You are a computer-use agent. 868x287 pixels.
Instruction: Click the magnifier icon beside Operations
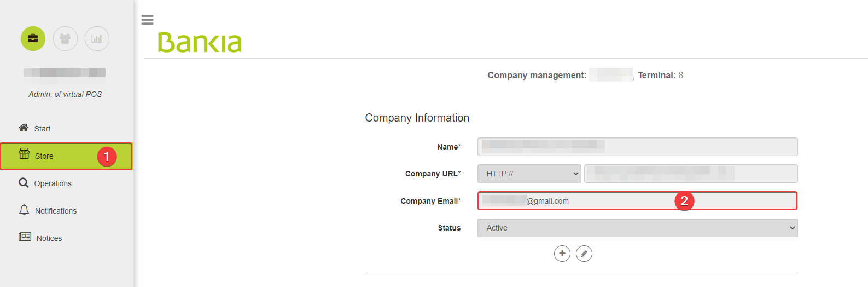pyautogui.click(x=24, y=182)
